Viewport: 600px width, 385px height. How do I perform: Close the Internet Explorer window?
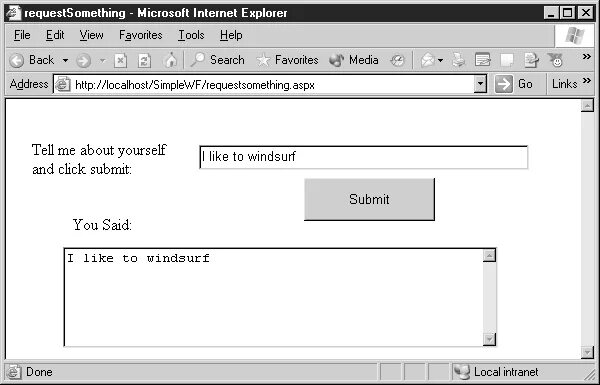pyautogui.click(x=586, y=13)
